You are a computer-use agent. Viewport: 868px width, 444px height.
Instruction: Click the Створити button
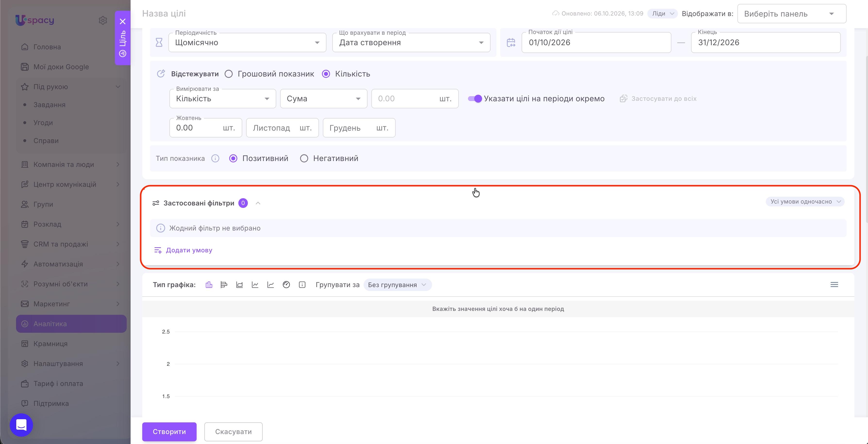coord(169,432)
